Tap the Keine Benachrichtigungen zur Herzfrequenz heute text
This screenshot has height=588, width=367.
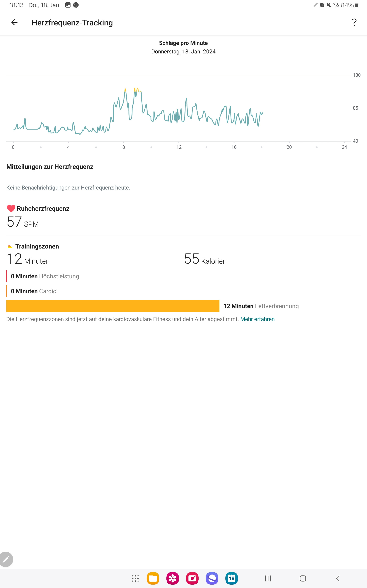point(68,187)
